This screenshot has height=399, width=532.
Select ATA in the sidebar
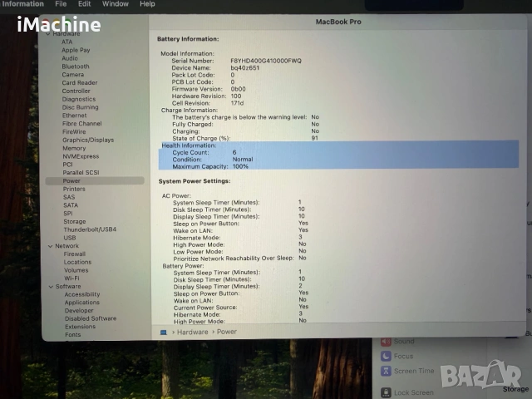coord(66,42)
